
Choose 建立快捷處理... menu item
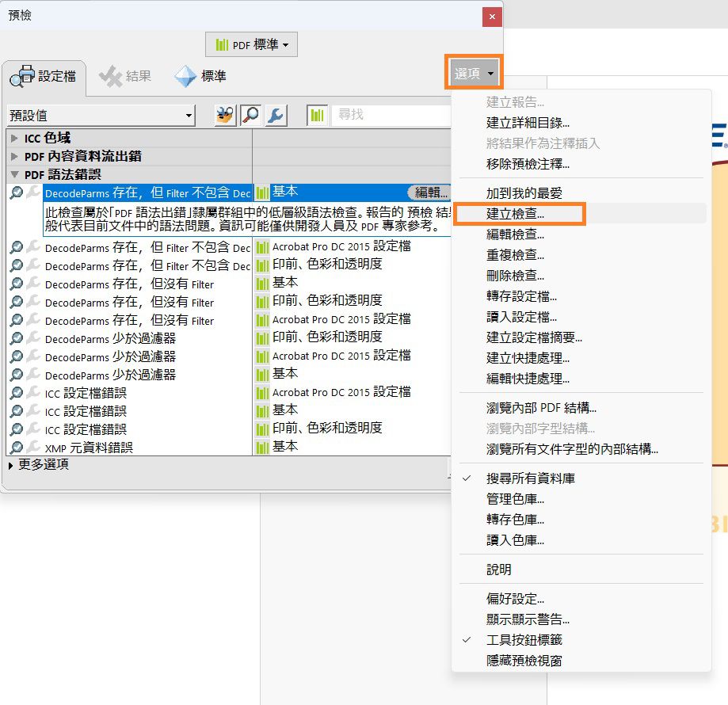tap(528, 358)
